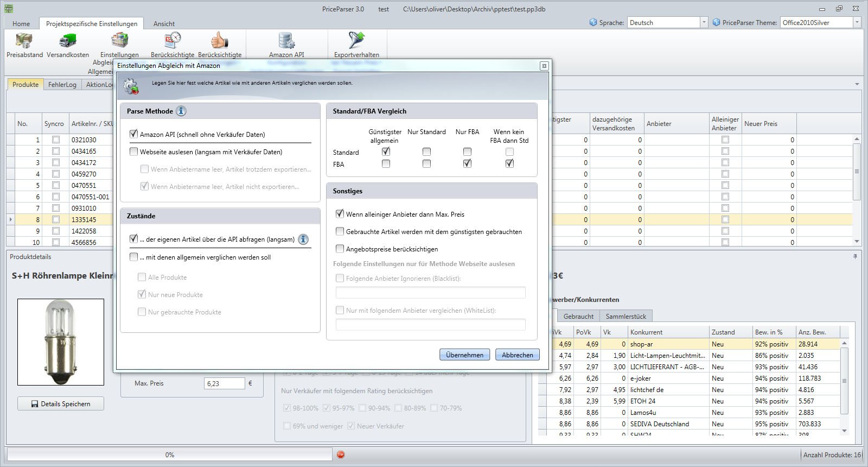Enable 'Gebrauchte Artikel werden mit dem günstigsten gebrauchten'

pos(340,231)
